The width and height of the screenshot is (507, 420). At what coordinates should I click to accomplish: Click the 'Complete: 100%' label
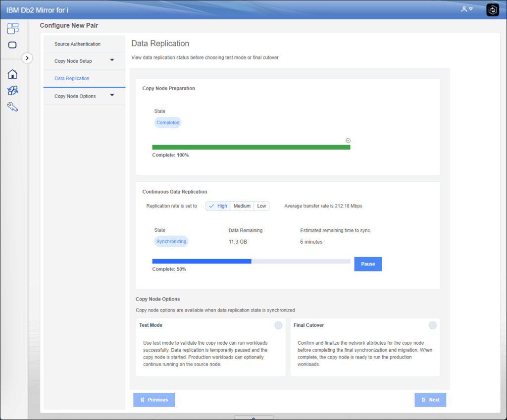[170, 155]
